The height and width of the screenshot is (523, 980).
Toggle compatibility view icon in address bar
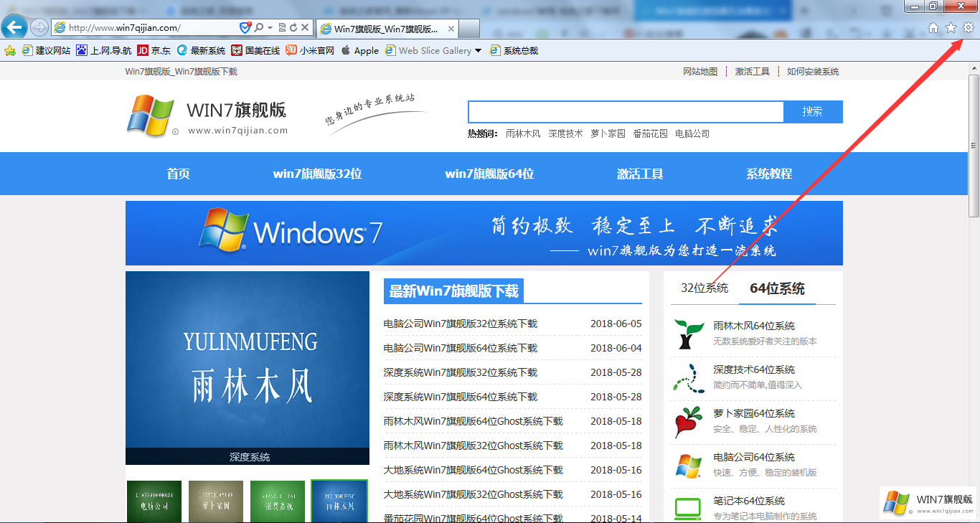point(282,27)
